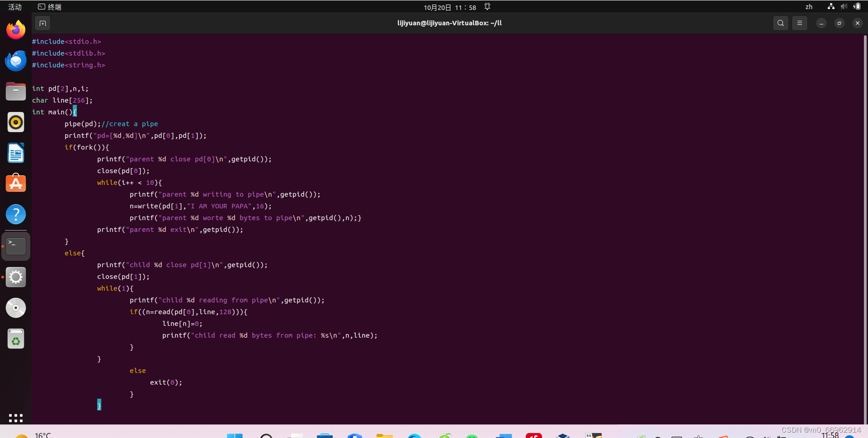This screenshot has height=438, width=868.
Task: Open Ubuntu Software store icon
Action: click(x=16, y=183)
